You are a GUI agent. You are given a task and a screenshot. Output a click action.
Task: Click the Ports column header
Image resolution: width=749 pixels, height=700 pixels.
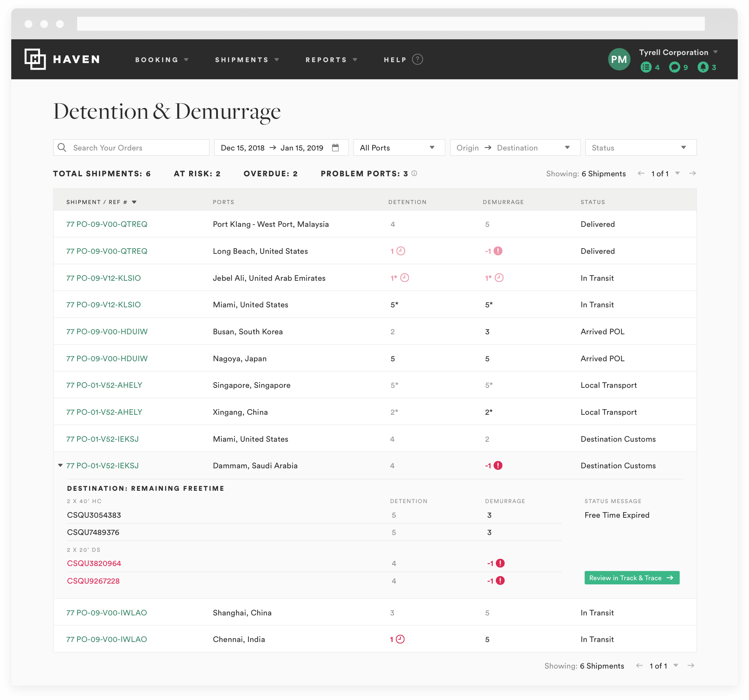point(224,203)
